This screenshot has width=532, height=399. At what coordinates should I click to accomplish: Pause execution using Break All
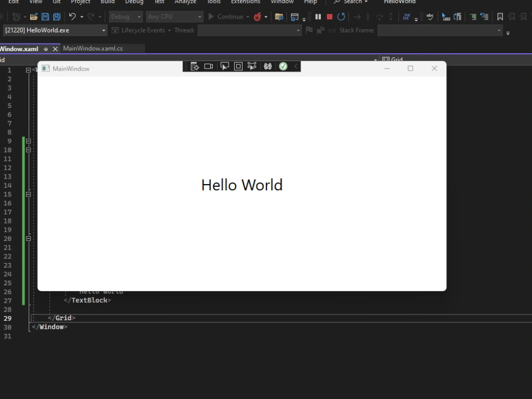(x=318, y=16)
